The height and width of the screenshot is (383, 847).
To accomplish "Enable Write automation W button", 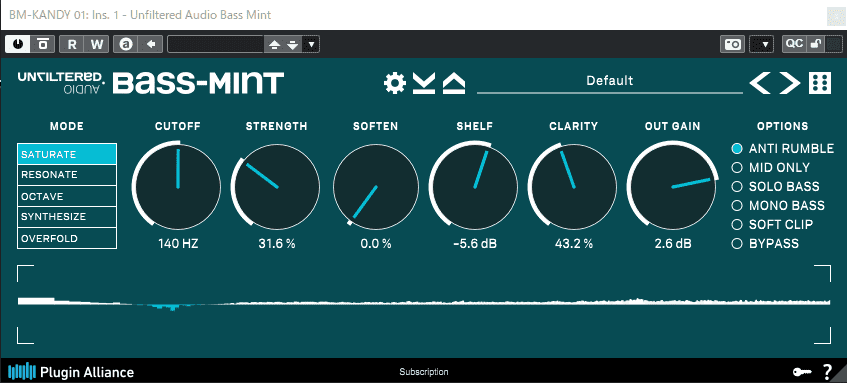I will point(97,44).
